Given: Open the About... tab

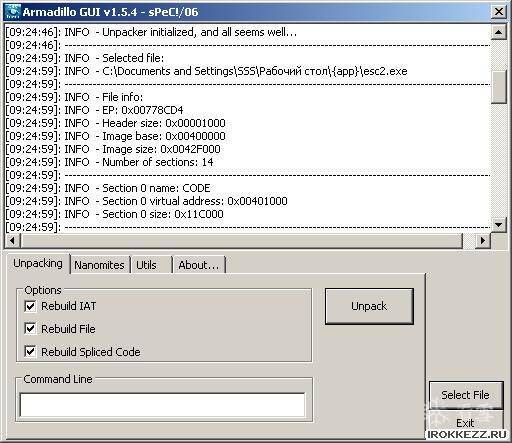Looking at the screenshot, I should tap(199, 265).
